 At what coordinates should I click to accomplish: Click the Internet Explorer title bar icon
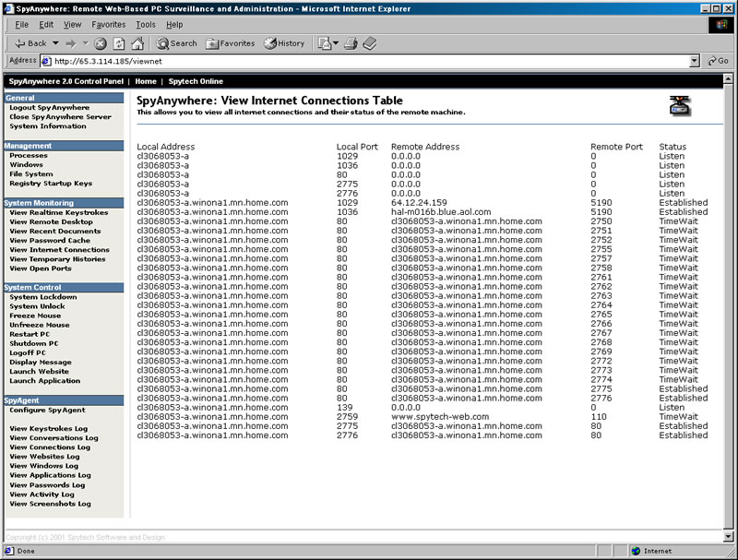click(9, 8)
